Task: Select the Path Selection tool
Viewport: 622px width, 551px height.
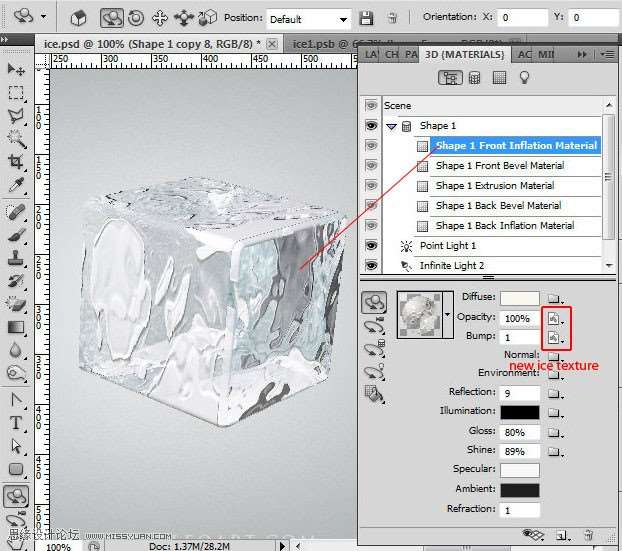Action: click(16, 446)
